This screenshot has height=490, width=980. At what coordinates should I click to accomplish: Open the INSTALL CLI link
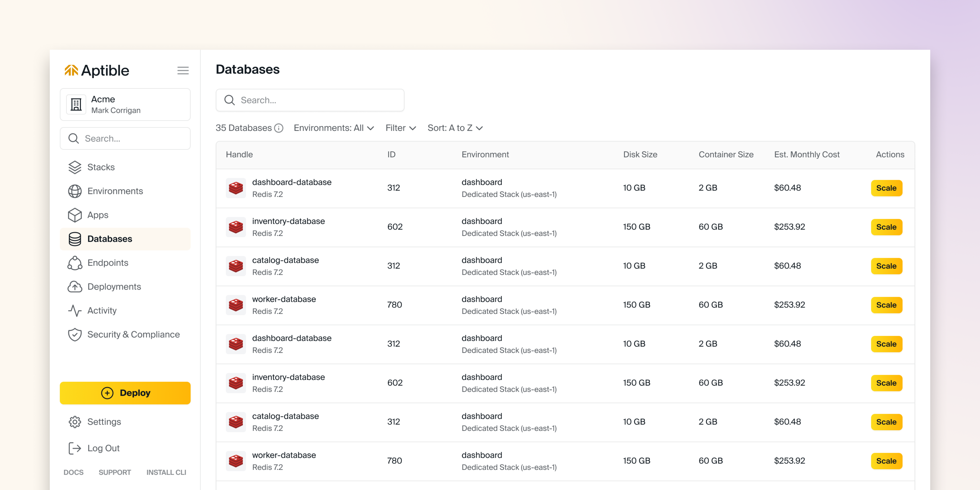click(166, 472)
